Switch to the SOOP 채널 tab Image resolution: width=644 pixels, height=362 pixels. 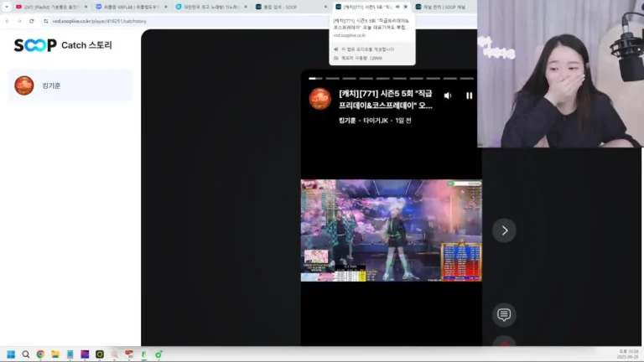(x=444, y=7)
